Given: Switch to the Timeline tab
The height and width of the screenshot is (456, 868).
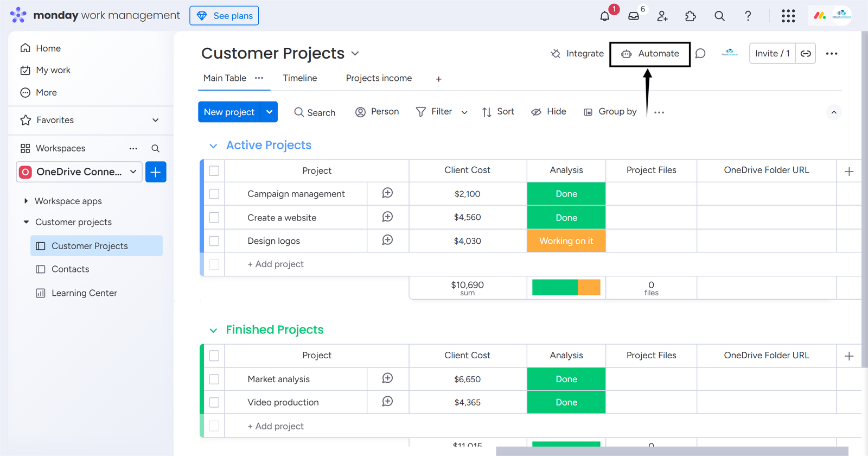Looking at the screenshot, I should (300, 78).
